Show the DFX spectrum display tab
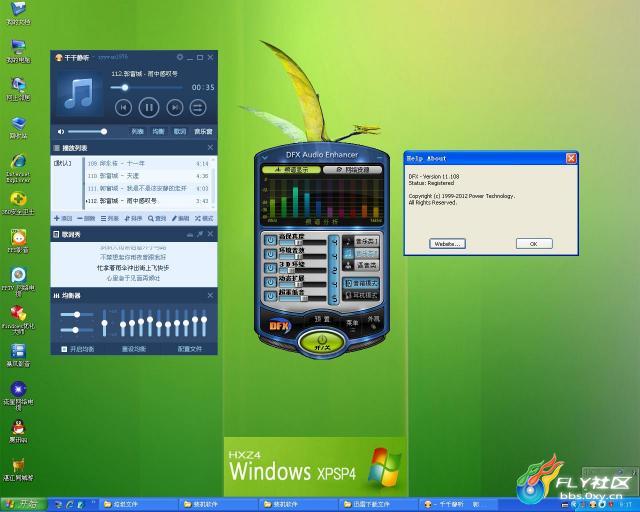This screenshot has width=640, height=512. coord(291,169)
